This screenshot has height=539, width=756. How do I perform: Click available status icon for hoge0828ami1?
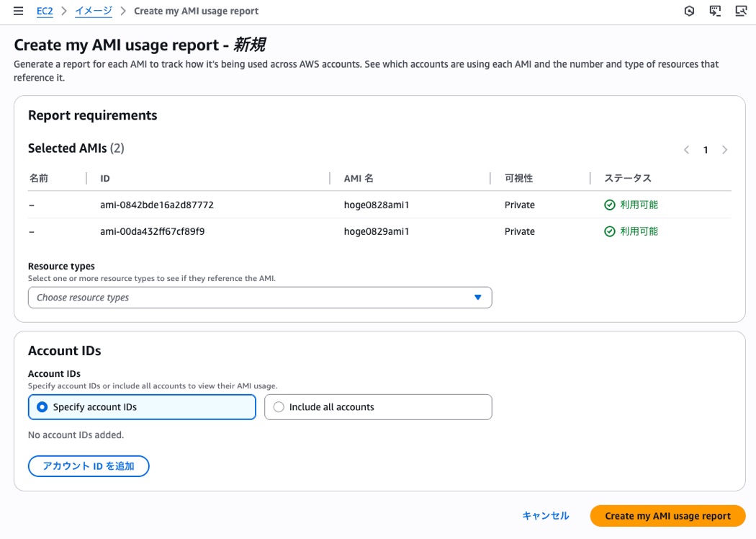point(609,205)
